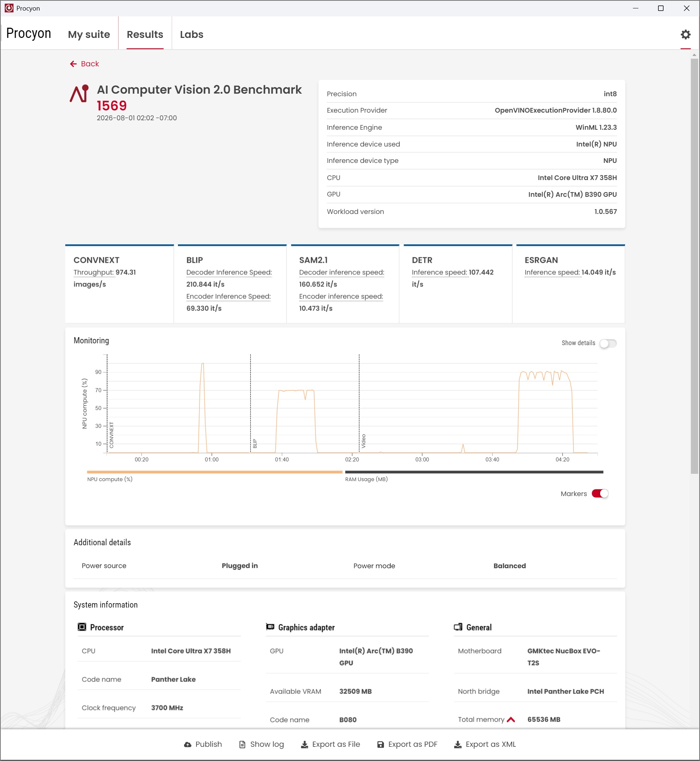Click the 'OpenVINOExecutionProvider 1.8.80.0' value

click(556, 110)
